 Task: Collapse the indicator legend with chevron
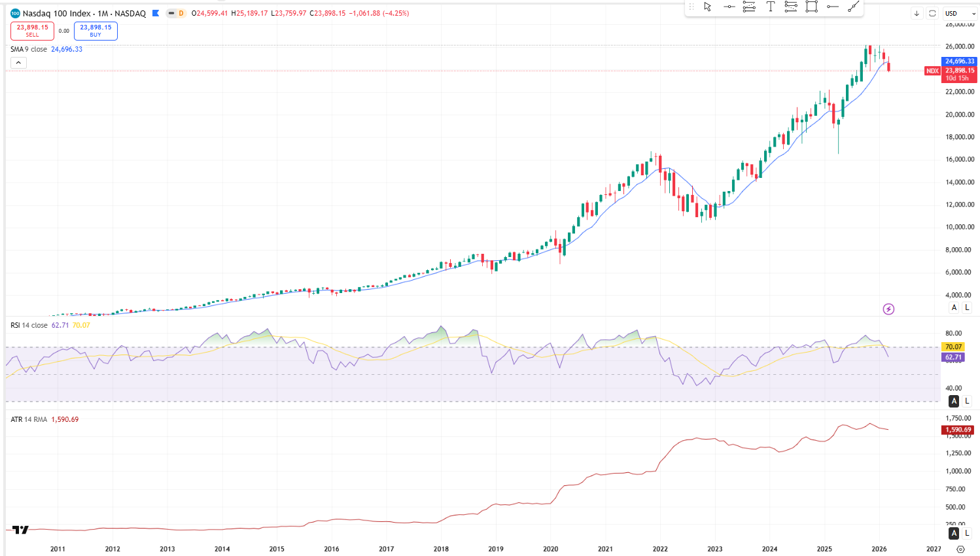point(18,63)
